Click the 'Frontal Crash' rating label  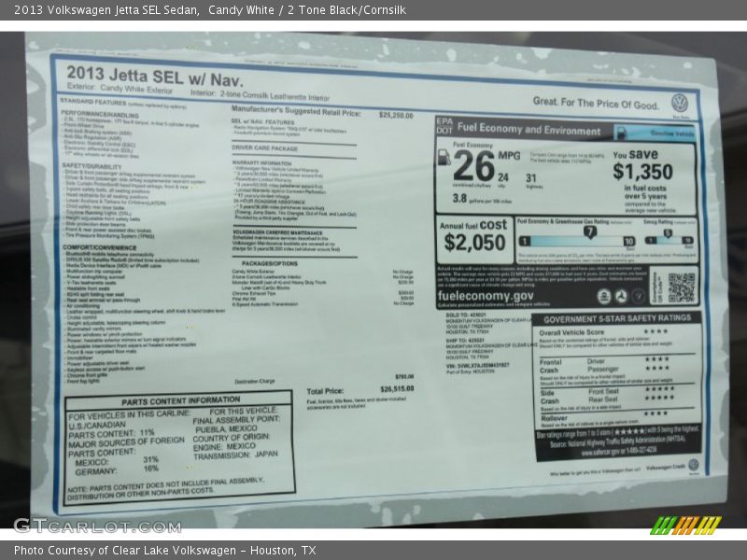550,366
